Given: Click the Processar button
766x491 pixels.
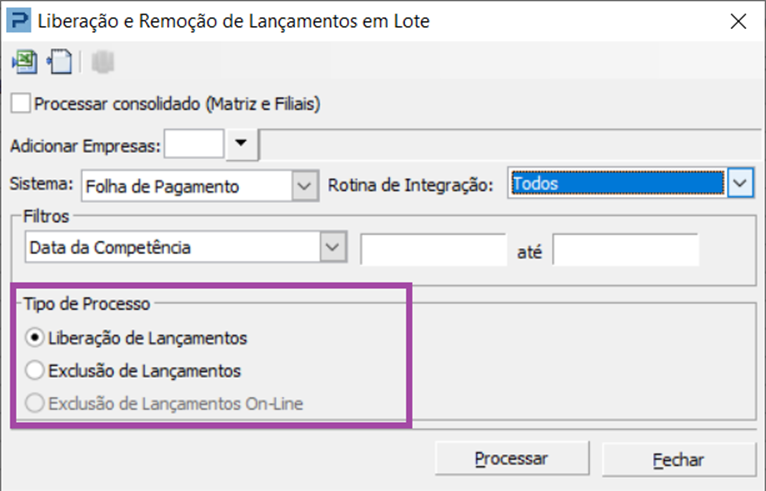Looking at the screenshot, I should [x=511, y=458].
